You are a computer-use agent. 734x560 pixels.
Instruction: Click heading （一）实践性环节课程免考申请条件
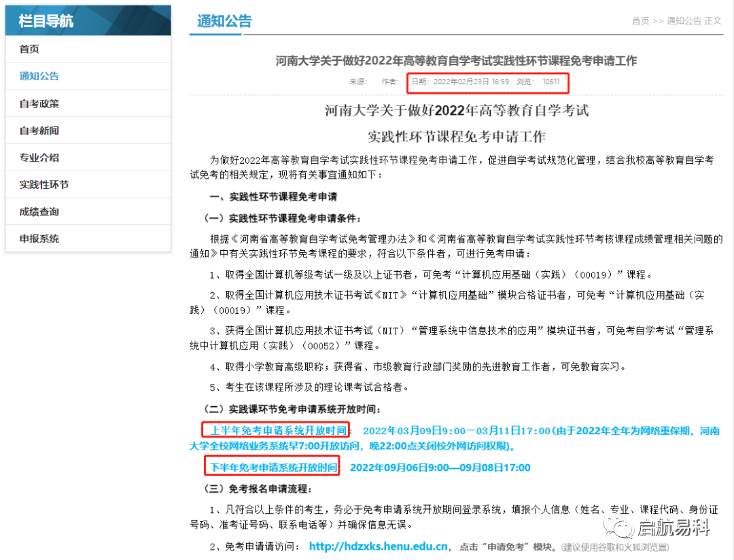[282, 218]
